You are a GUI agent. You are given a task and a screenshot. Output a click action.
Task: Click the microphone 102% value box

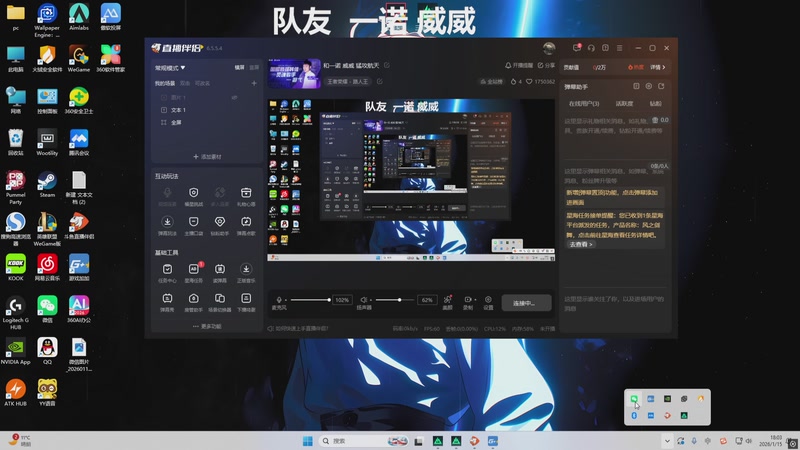pos(342,300)
